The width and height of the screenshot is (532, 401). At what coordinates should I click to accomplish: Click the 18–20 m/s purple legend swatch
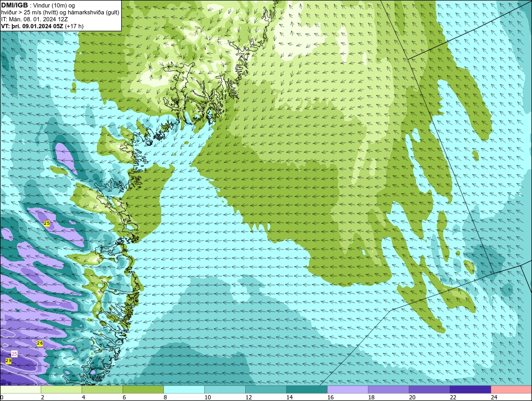coord(388,389)
